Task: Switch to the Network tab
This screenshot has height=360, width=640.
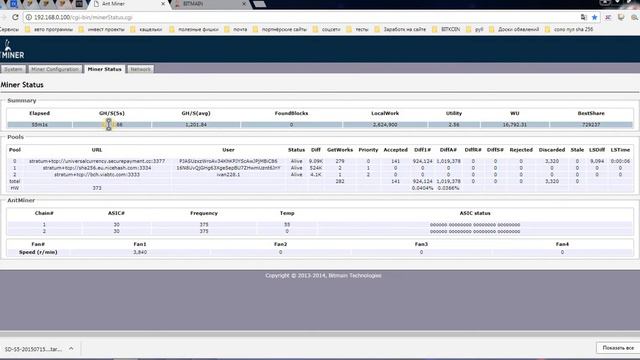Action: click(x=140, y=69)
